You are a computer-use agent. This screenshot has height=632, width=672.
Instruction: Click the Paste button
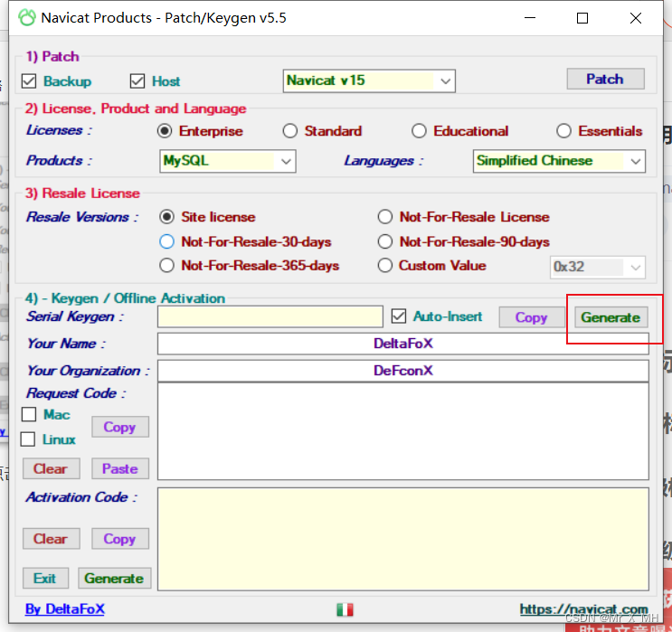point(120,468)
